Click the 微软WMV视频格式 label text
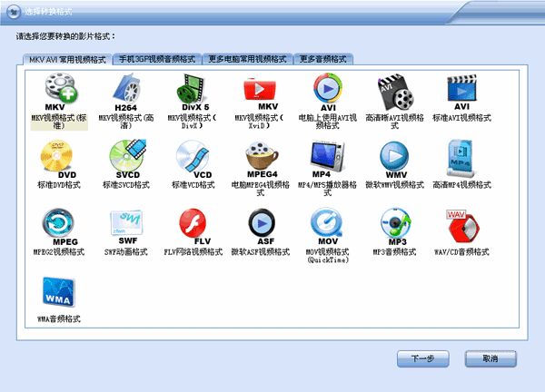 [x=394, y=185]
